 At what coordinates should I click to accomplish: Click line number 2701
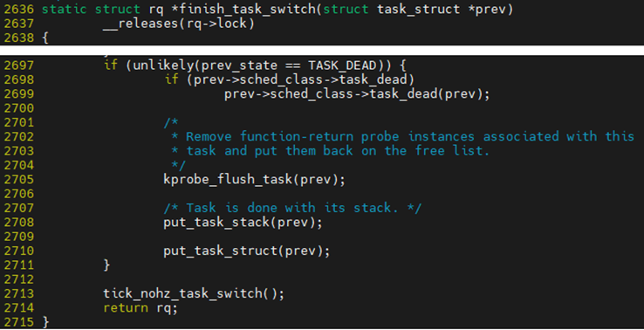click(19, 122)
